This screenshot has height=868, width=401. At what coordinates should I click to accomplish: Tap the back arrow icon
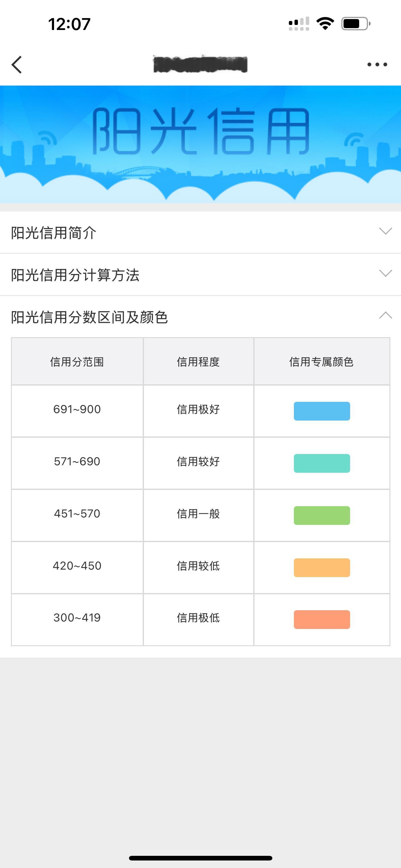click(17, 64)
